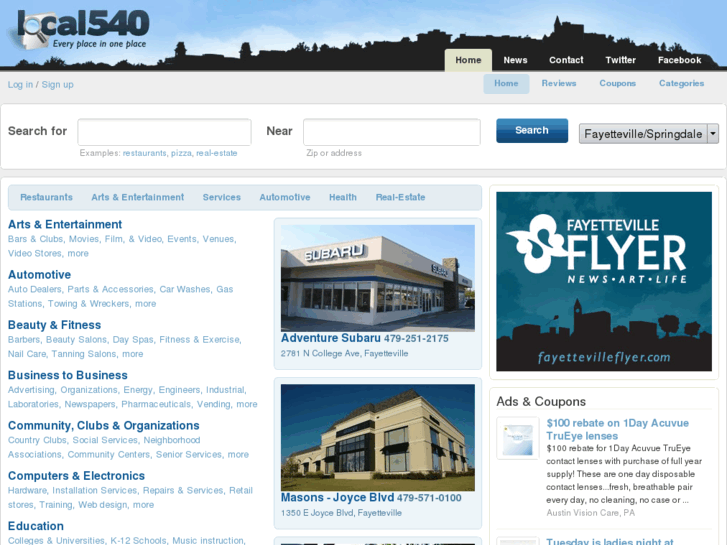727x545 pixels.
Task: Open the Contact tab
Action: point(566,60)
